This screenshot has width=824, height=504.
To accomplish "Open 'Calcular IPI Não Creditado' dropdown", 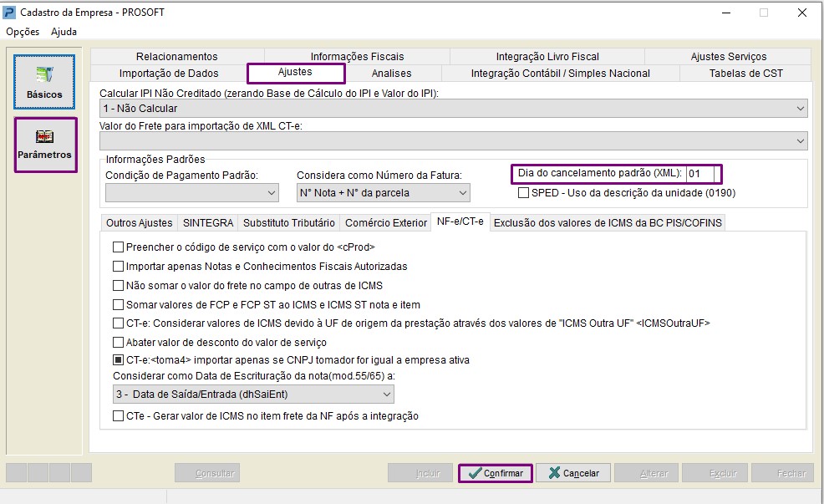I will [454, 109].
